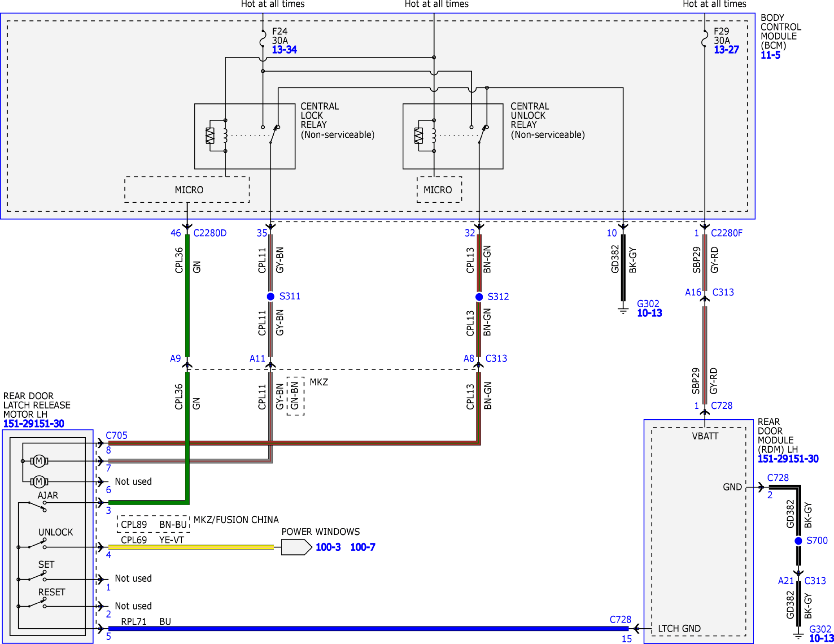Open the 13-27 fuse F29 page link

[x=726, y=50]
